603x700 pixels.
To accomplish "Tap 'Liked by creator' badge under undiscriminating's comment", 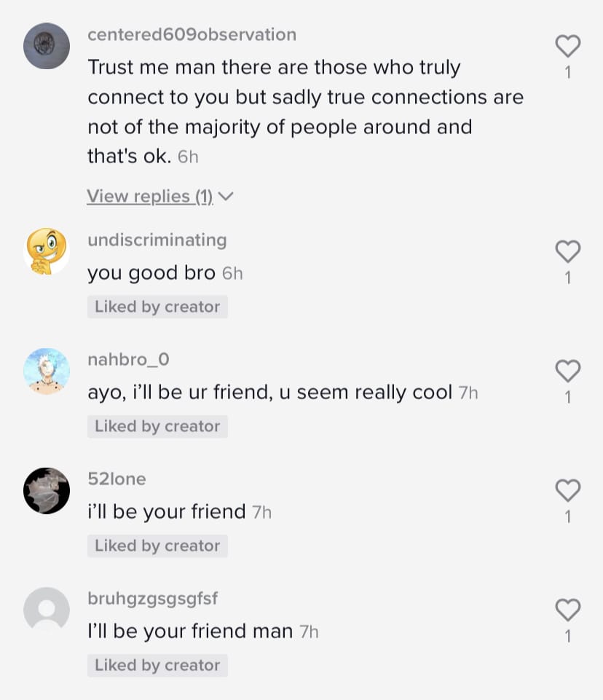I will (157, 307).
